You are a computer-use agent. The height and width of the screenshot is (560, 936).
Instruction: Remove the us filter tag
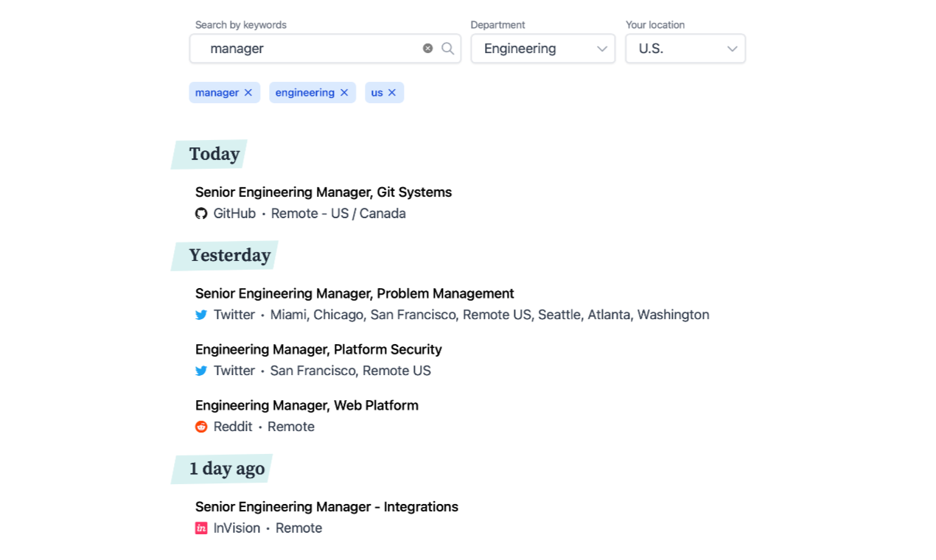(x=392, y=93)
